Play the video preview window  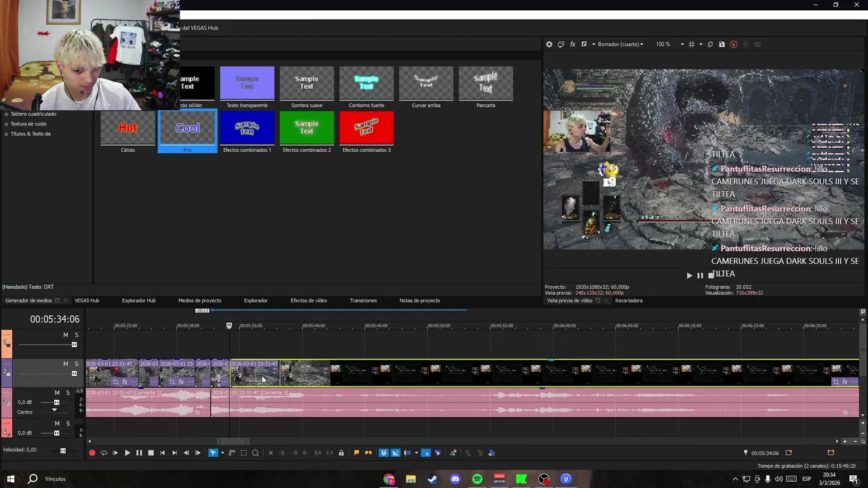click(690, 275)
